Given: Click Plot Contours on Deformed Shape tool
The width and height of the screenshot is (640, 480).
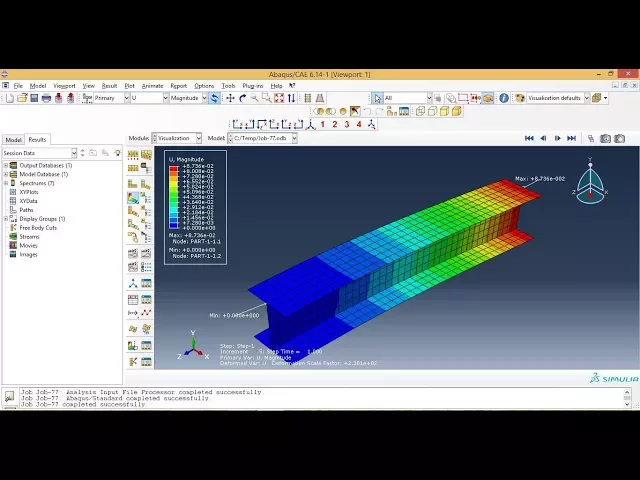Looking at the screenshot, I should [133, 198].
